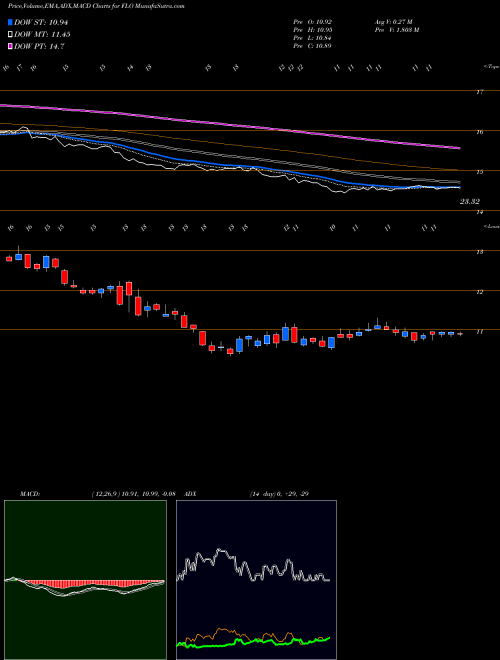This screenshot has width=500, height=660.
Task: Click the 11 price axis label
Action: coord(479,332)
